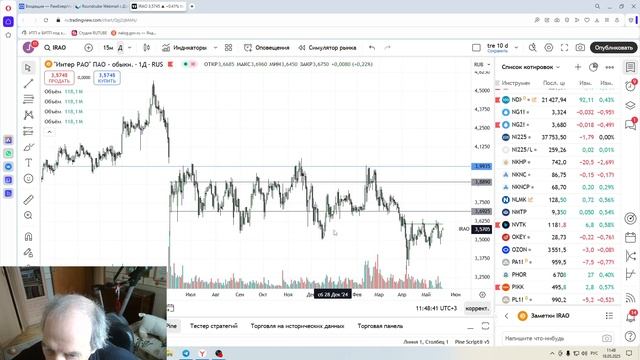Add a symbol to compare
This screenshot has width=640, height=360.
click(89, 48)
